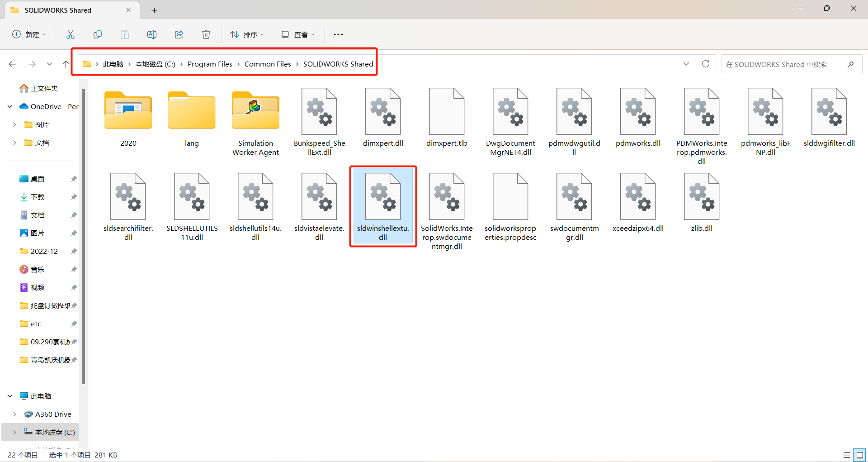Select the sldwinshellextu.dll file
Image resolution: width=868 pixels, height=462 pixels.
(383, 207)
